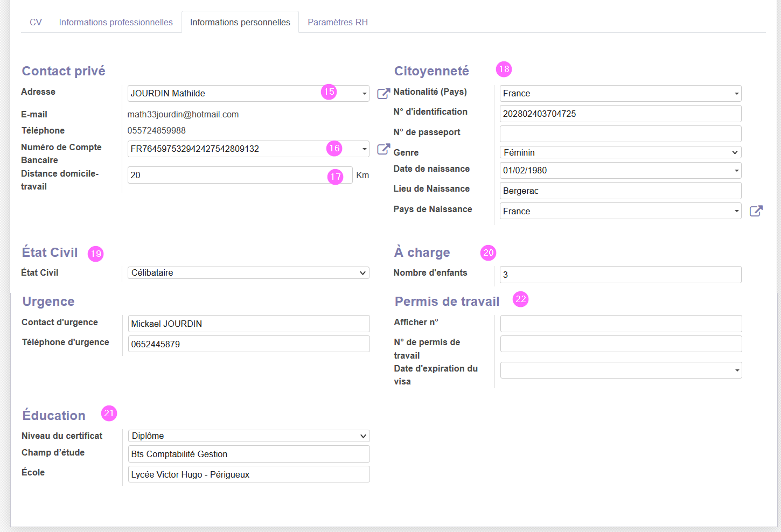Click the Contact privé section heading
Image resolution: width=781 pixels, height=532 pixels.
[64, 71]
